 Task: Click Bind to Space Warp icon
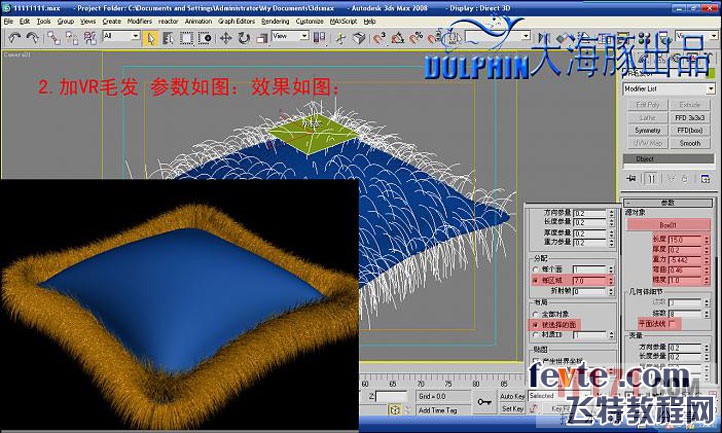(90, 38)
